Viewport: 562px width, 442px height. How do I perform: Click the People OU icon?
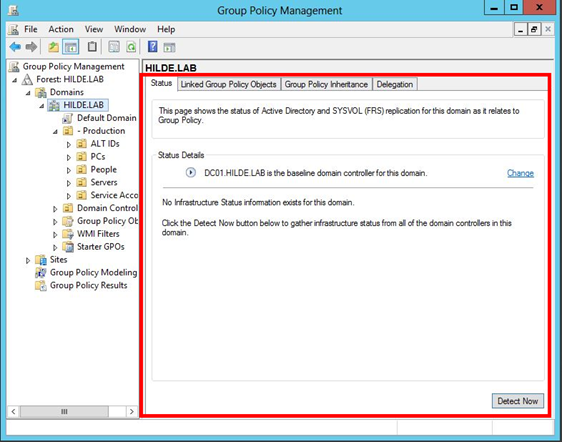pos(81,170)
